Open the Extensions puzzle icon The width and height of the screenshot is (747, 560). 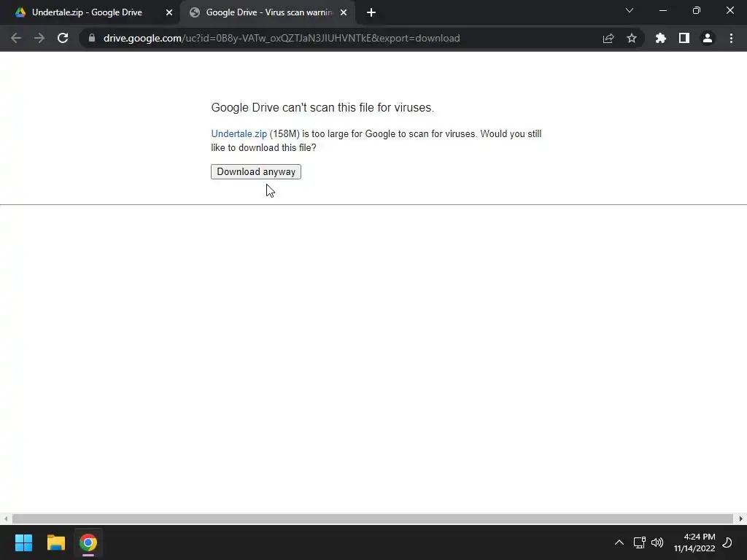pyautogui.click(x=661, y=38)
